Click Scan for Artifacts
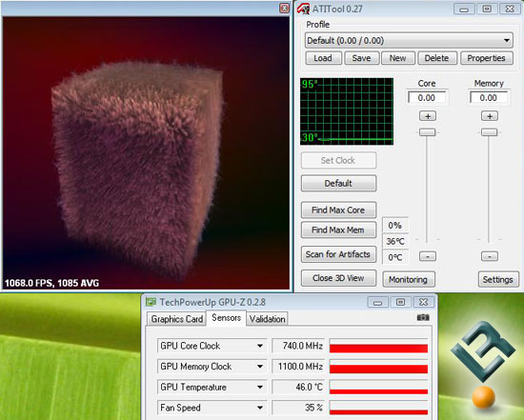This screenshot has height=420, width=524. coord(338,254)
